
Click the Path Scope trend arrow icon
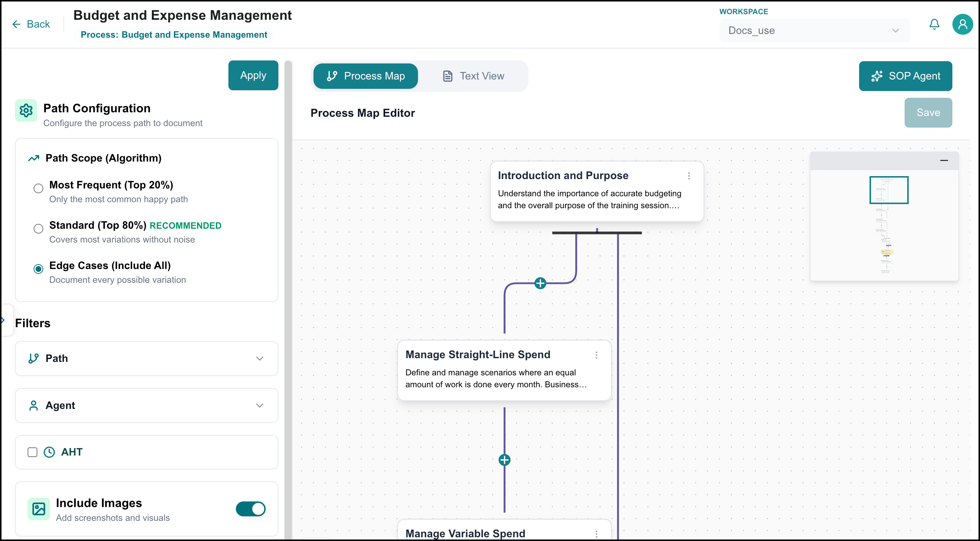[x=34, y=158]
